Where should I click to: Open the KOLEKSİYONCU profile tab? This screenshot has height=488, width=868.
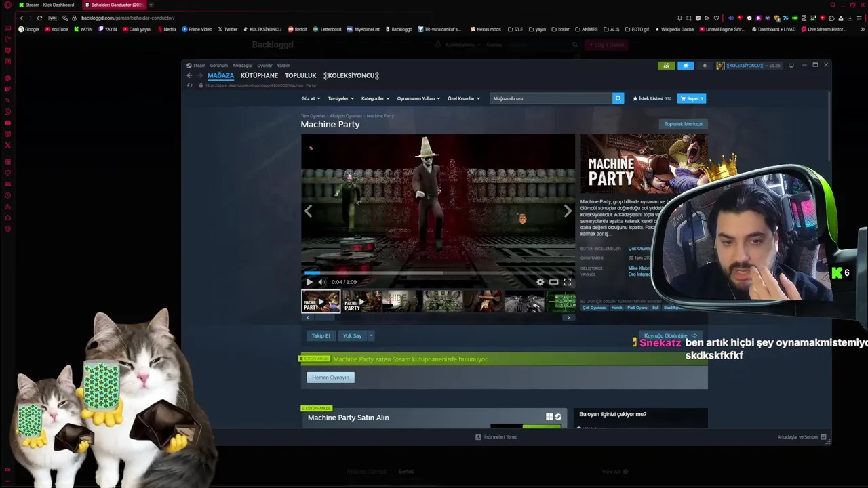point(351,75)
